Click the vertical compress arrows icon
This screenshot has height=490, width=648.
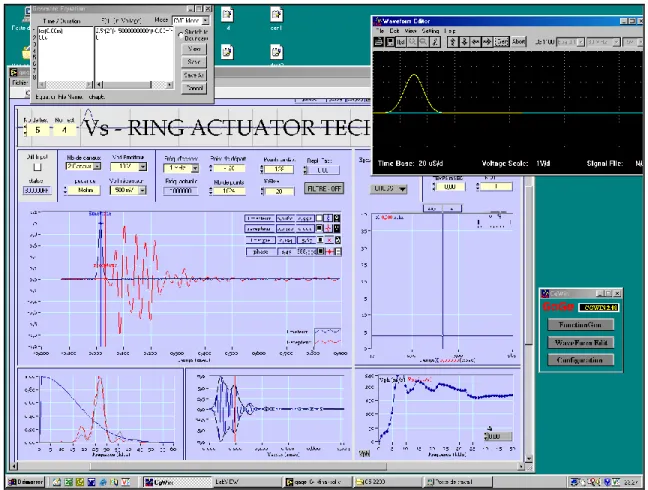[x=464, y=42]
